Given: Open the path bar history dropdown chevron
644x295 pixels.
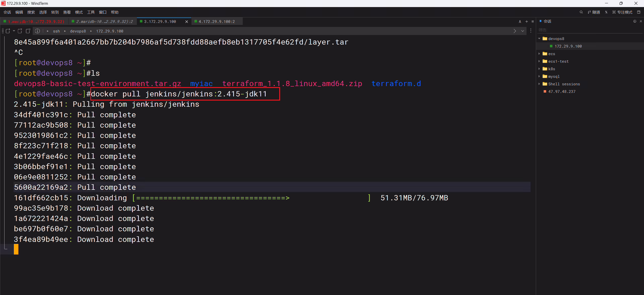Looking at the screenshot, I should 523,31.
